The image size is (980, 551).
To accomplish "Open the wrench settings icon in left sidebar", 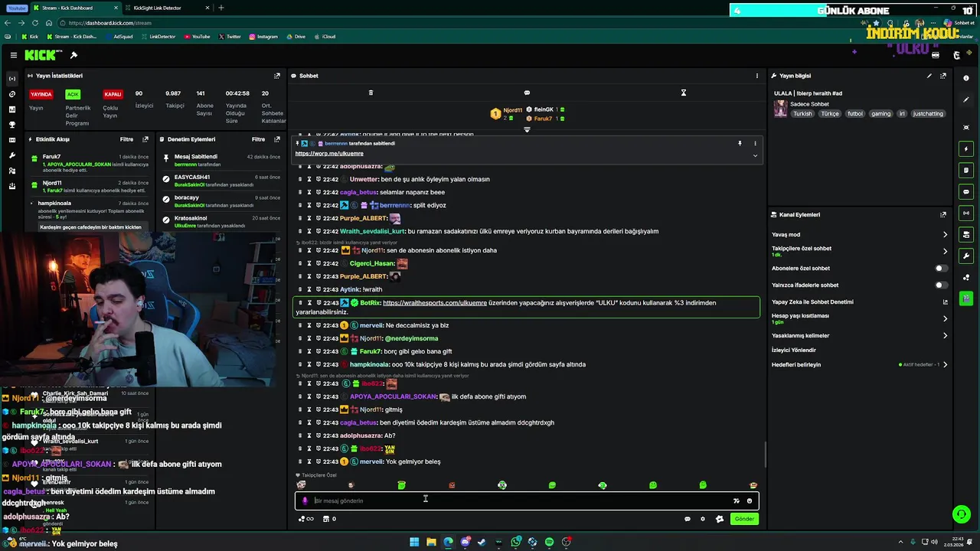I will [12, 155].
